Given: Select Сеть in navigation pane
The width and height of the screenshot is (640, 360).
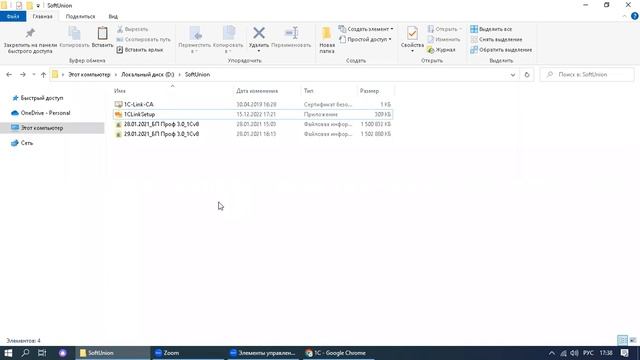Looking at the screenshot, I should pyautogui.click(x=22, y=143).
